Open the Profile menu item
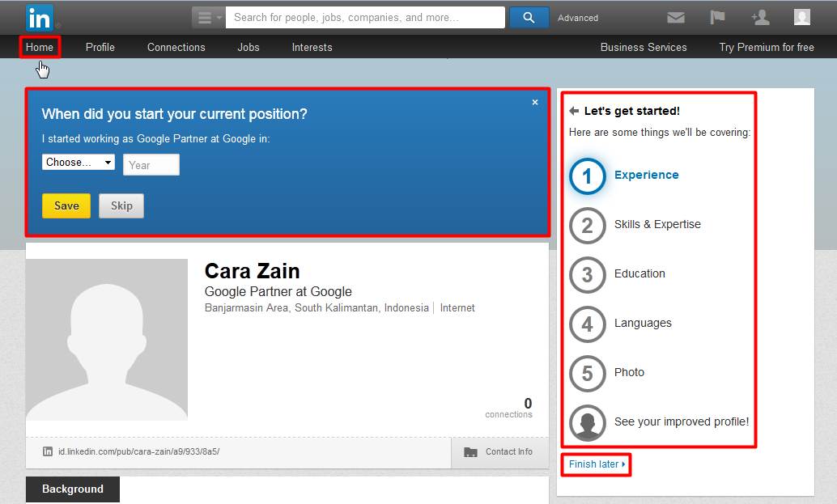Image resolution: width=837 pixels, height=504 pixels. 100,48
